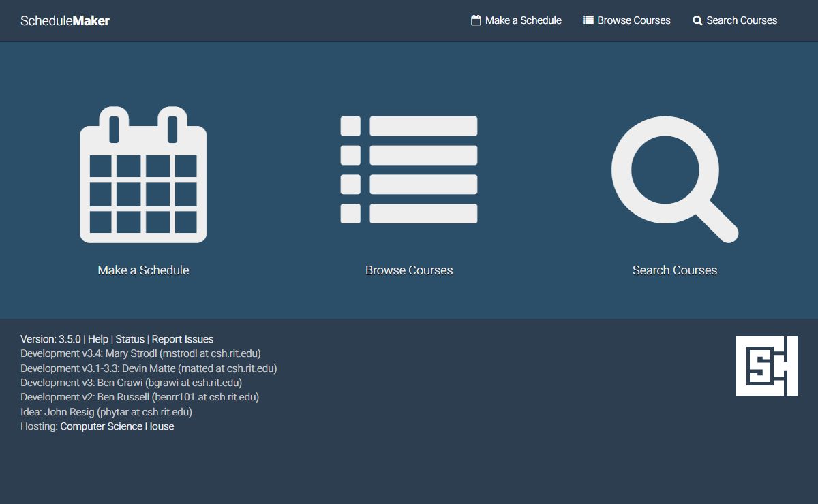The width and height of the screenshot is (818, 504).
Task: Click the Make a Schedule label under calendar
Action: (143, 270)
